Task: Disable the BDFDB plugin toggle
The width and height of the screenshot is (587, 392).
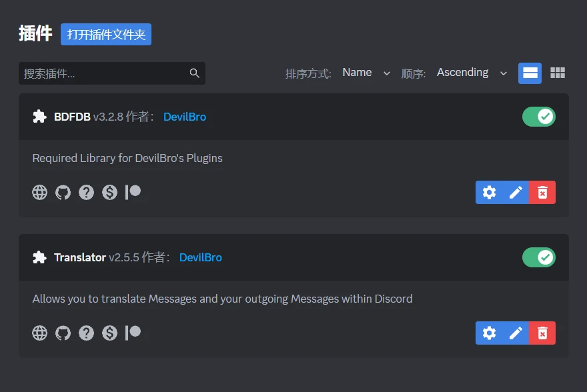Action: (x=539, y=117)
